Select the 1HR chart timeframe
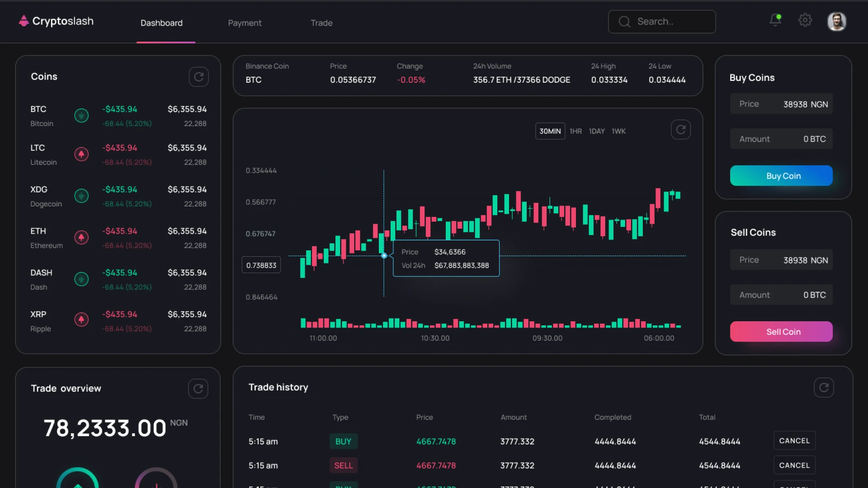 pyautogui.click(x=576, y=131)
